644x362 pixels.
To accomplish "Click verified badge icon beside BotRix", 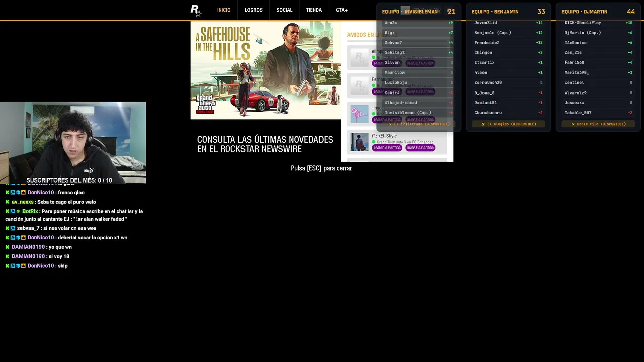I will [x=18, y=212].
